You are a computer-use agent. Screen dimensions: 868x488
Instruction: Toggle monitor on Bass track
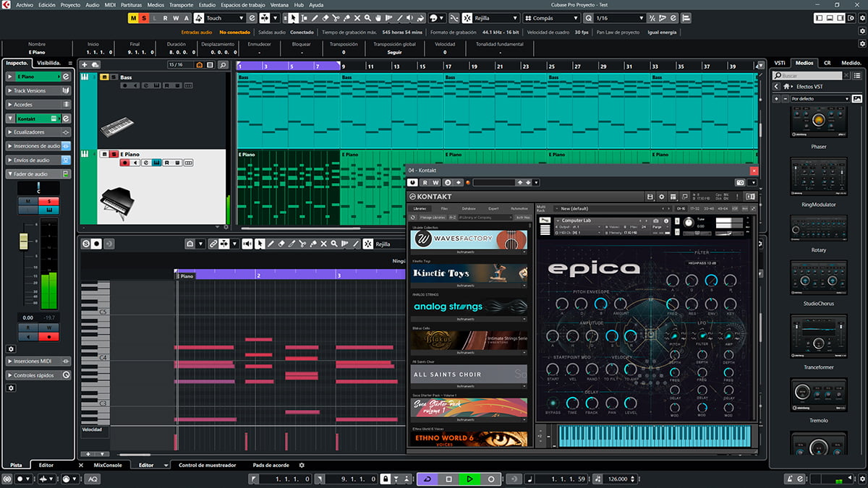135,85
